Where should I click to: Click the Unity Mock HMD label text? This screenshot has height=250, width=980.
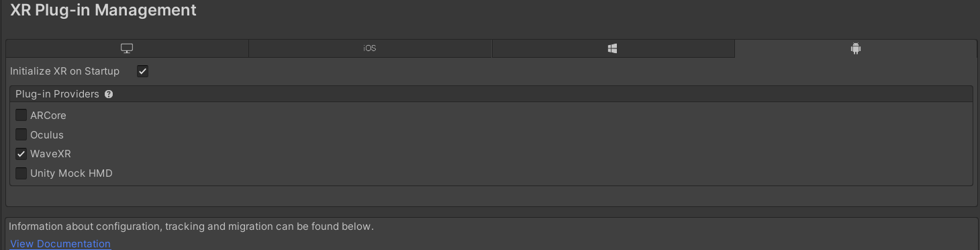pyautogui.click(x=71, y=173)
